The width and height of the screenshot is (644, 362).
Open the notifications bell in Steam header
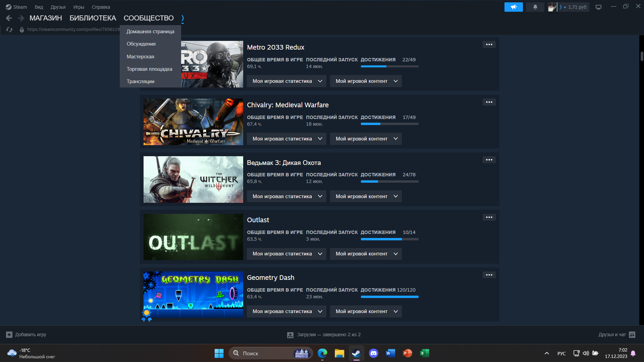tap(535, 7)
